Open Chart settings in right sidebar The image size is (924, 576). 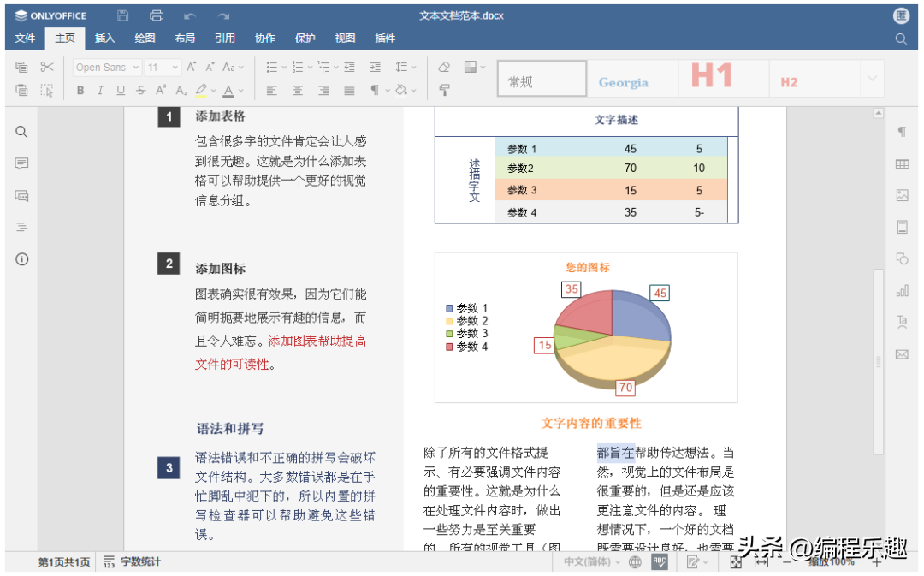coord(902,291)
